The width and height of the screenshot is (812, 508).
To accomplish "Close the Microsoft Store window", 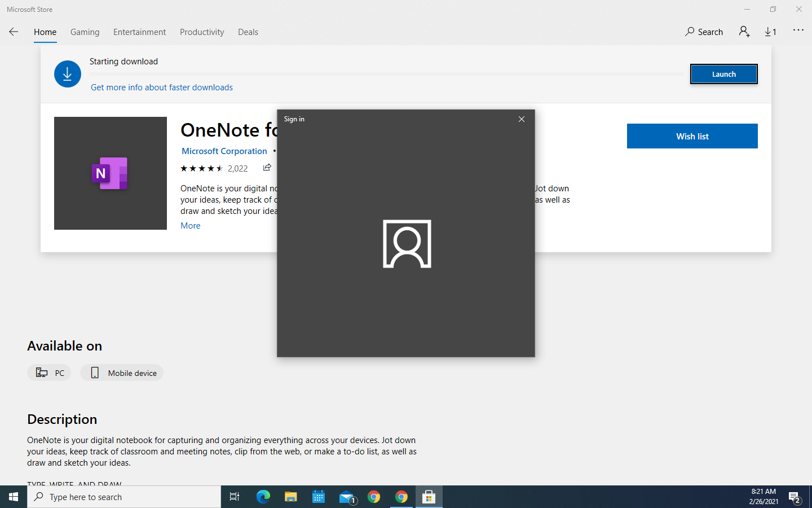I will point(799,9).
